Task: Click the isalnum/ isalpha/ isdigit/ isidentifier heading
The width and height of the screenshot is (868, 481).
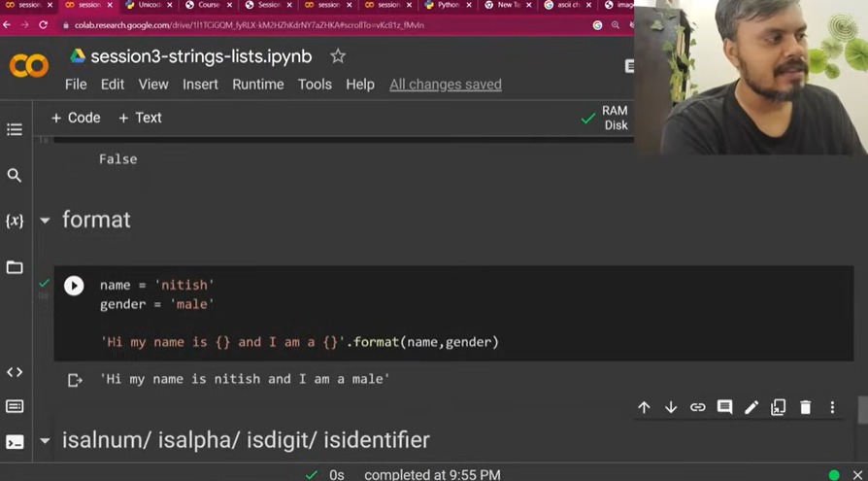Action: [246, 440]
